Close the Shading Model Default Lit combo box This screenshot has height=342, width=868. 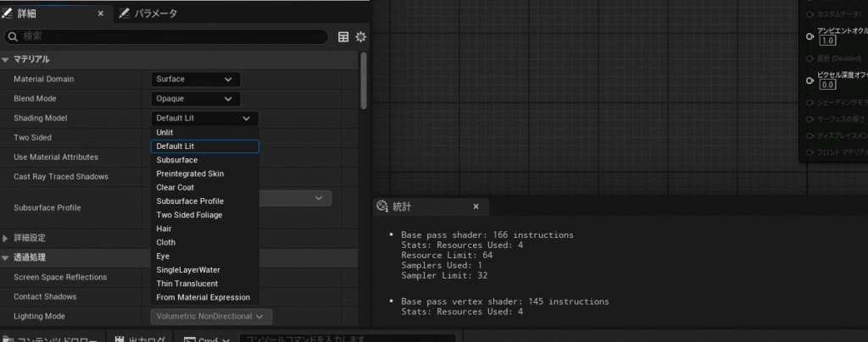205,119
